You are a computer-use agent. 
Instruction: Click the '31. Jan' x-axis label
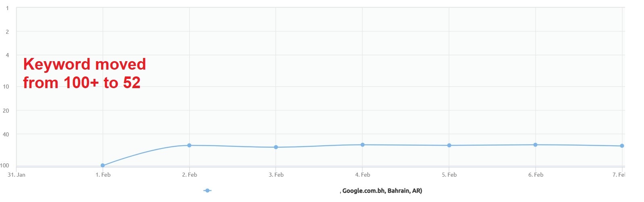tap(17, 175)
